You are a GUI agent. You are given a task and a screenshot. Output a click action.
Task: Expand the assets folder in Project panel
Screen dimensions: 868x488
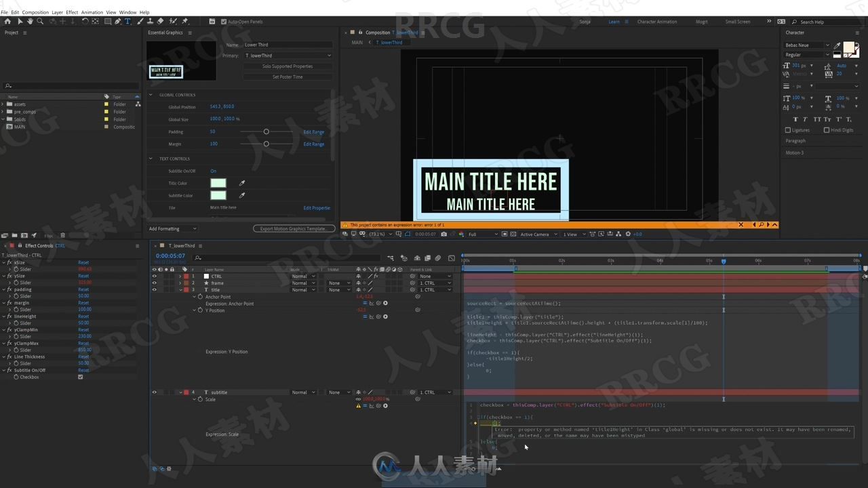pyautogui.click(x=3, y=104)
